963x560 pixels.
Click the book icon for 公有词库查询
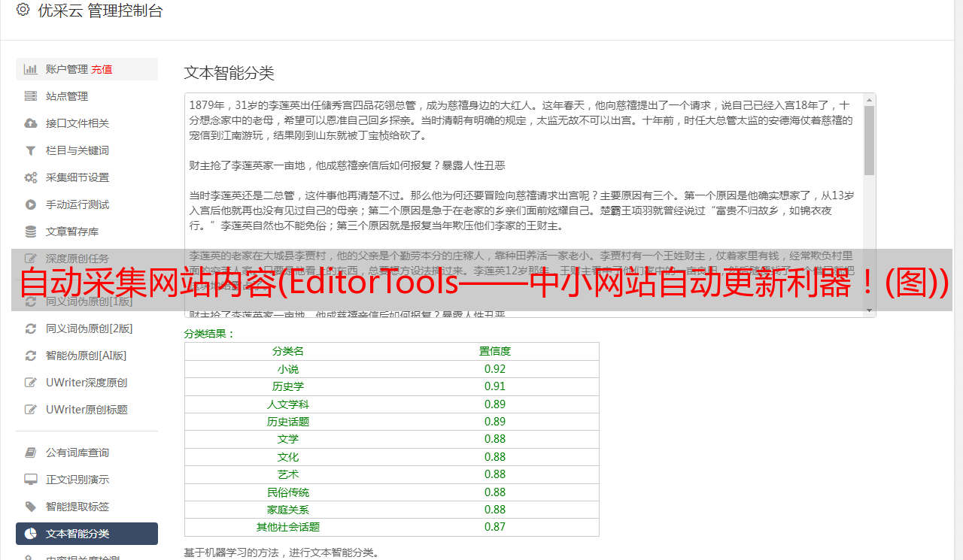click(x=31, y=453)
